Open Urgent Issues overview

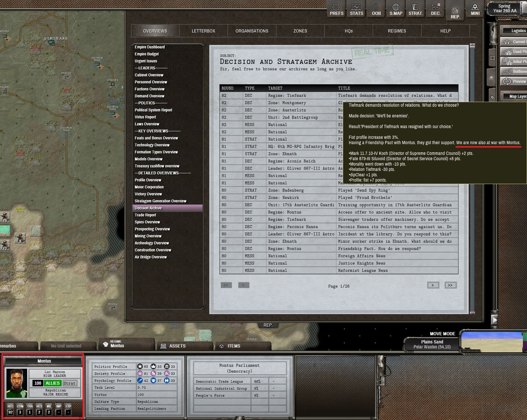tap(146, 61)
